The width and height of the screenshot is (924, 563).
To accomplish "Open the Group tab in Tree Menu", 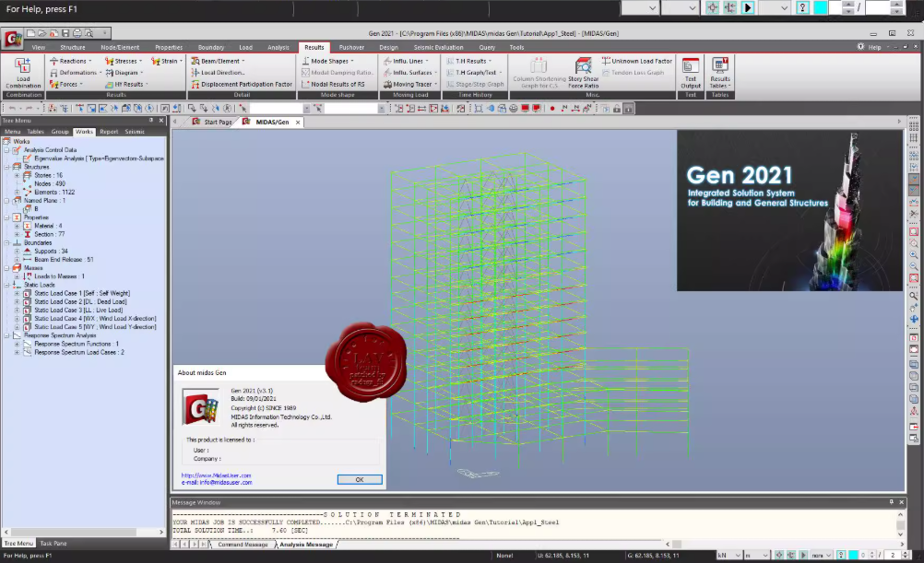I will (60, 132).
